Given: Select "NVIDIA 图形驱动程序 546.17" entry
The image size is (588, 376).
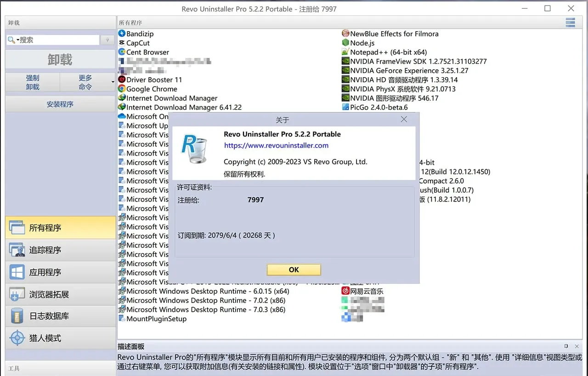Looking at the screenshot, I should [390, 98].
